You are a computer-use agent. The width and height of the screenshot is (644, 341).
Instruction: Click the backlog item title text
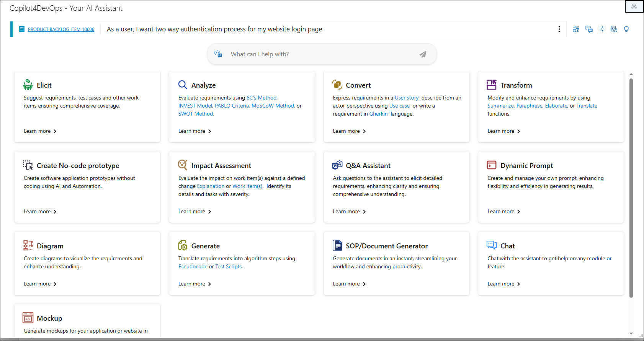pos(214,29)
